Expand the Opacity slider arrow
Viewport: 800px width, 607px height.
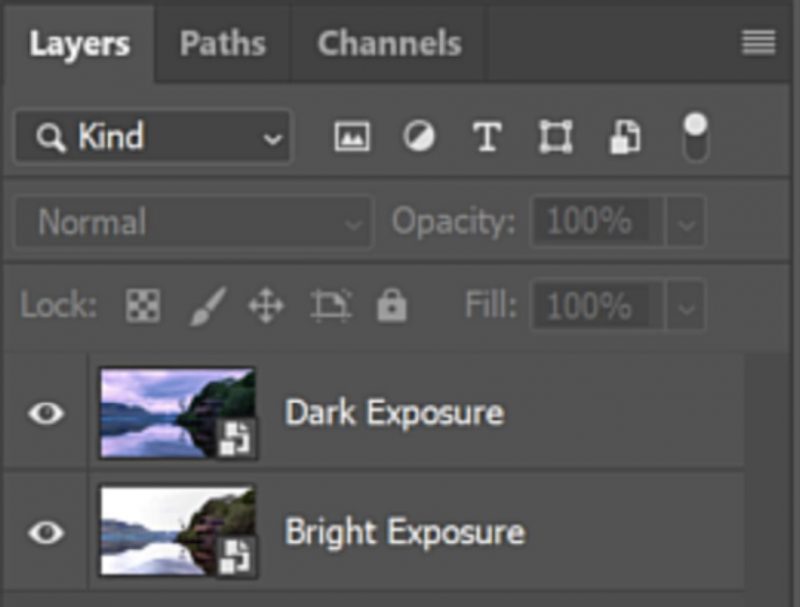click(x=685, y=222)
